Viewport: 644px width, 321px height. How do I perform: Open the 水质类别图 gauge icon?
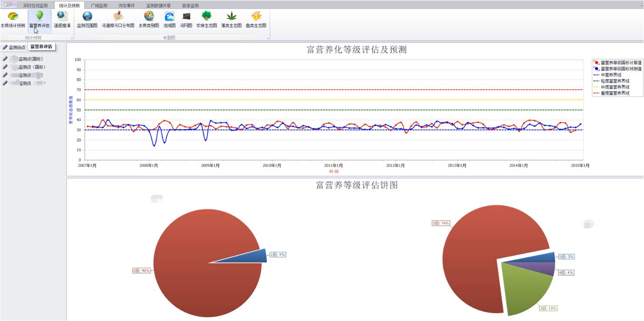pyautogui.click(x=149, y=20)
